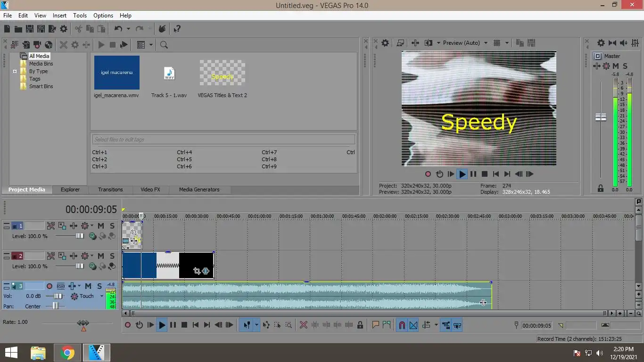Click Stop in the video preview
Viewport: 644px width, 362px height.
484,174
